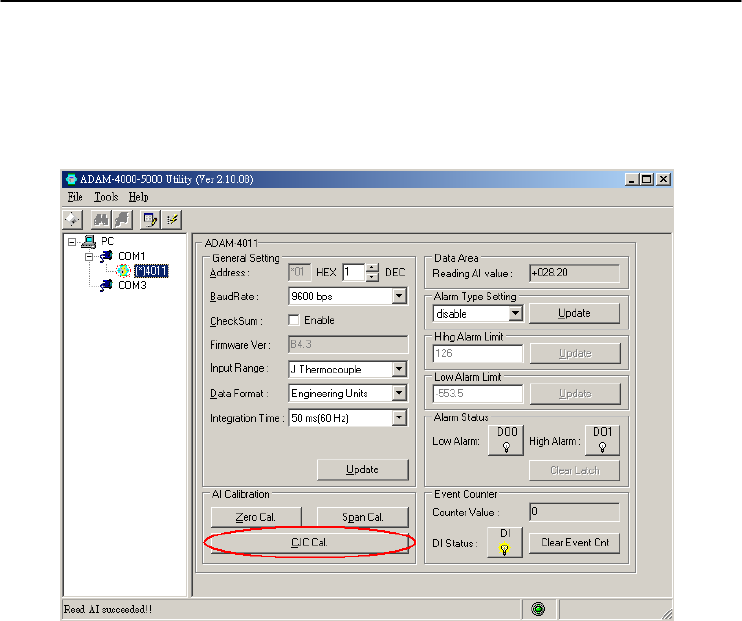Maximize the ADAM utility window
The height and width of the screenshot is (621, 742).
pos(646,180)
